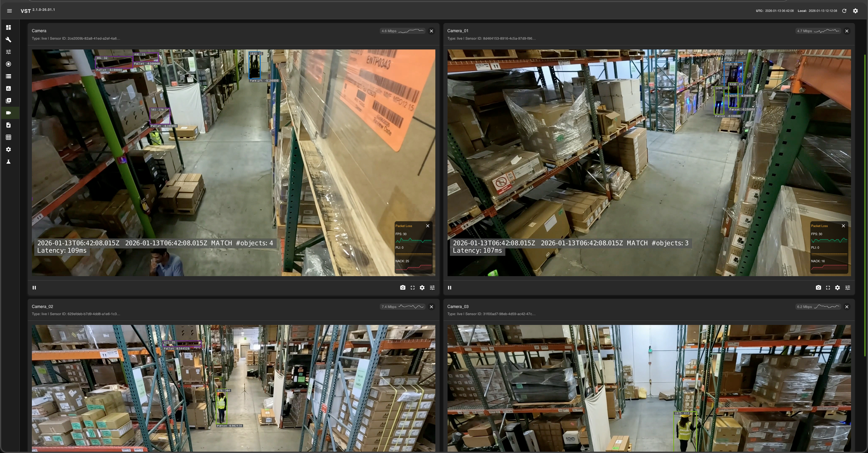The height and width of the screenshot is (453, 868).
Task: Open Camera_01 stream settings gear
Action: coord(837,288)
